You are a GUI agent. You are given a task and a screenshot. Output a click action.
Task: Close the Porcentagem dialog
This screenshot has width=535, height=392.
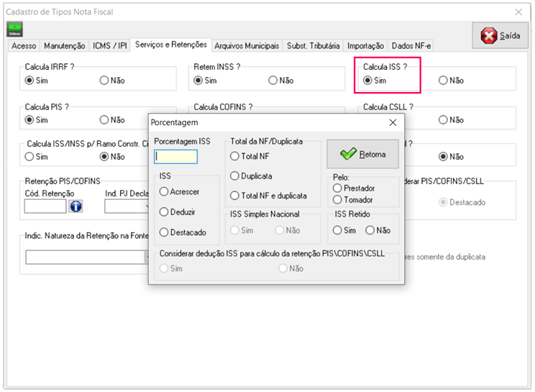pyautogui.click(x=393, y=122)
